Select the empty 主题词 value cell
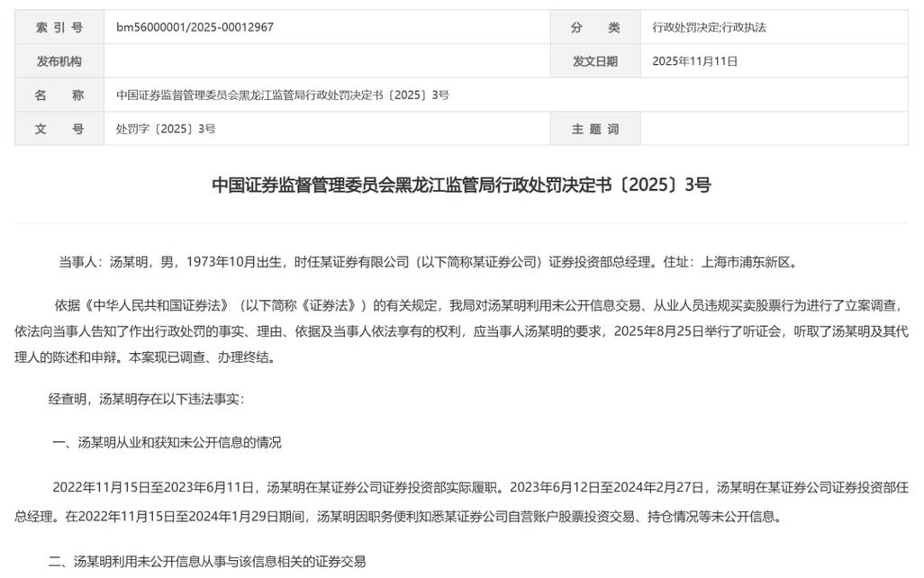Viewport: 924px width, 578px height. click(x=775, y=129)
